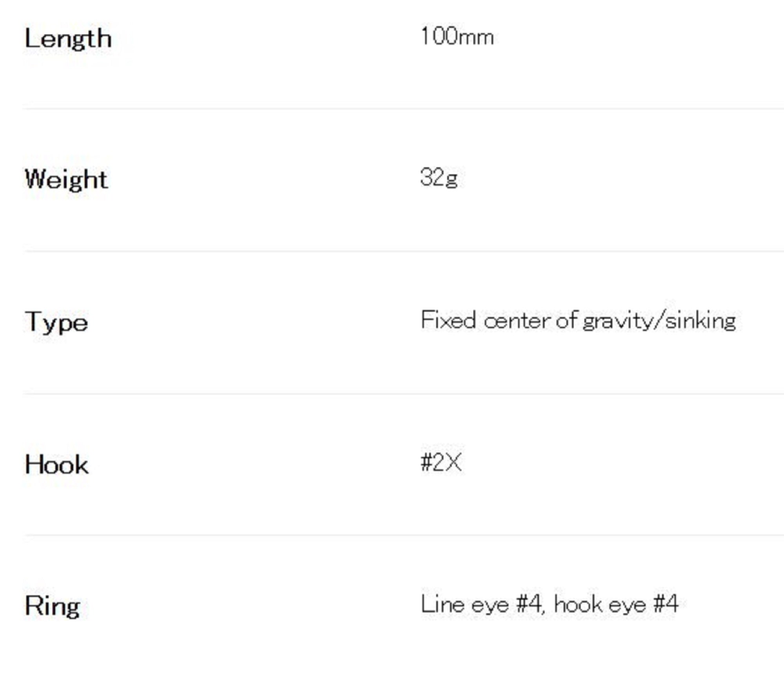Click the divider line below Type row
This screenshot has width=784, height=673.
[403, 393]
